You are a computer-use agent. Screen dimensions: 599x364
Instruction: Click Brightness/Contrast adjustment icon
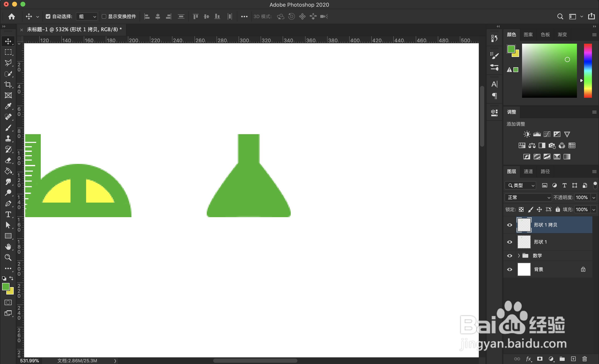(x=527, y=134)
